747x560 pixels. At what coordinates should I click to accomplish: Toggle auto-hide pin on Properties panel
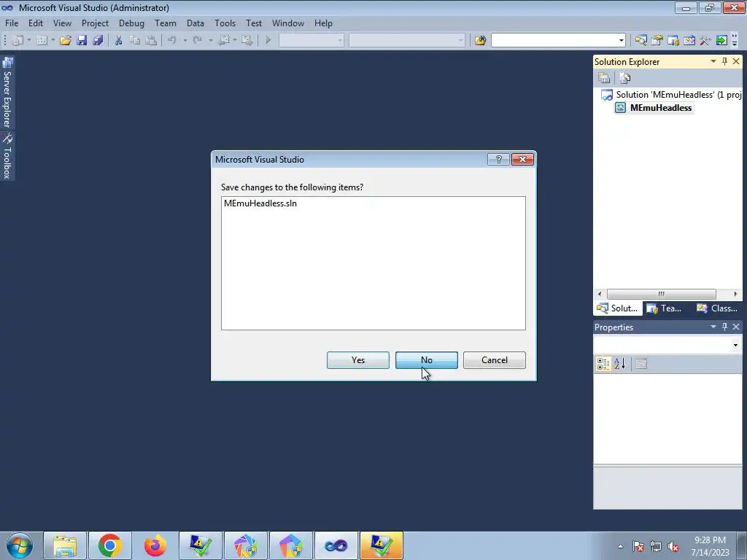pos(724,327)
